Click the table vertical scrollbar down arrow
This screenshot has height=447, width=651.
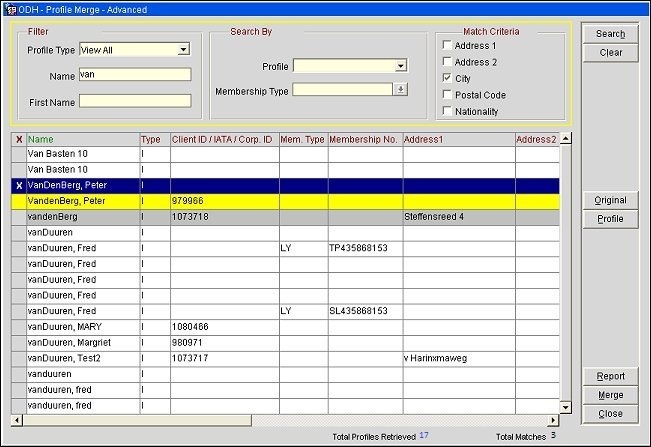pyautogui.click(x=566, y=407)
